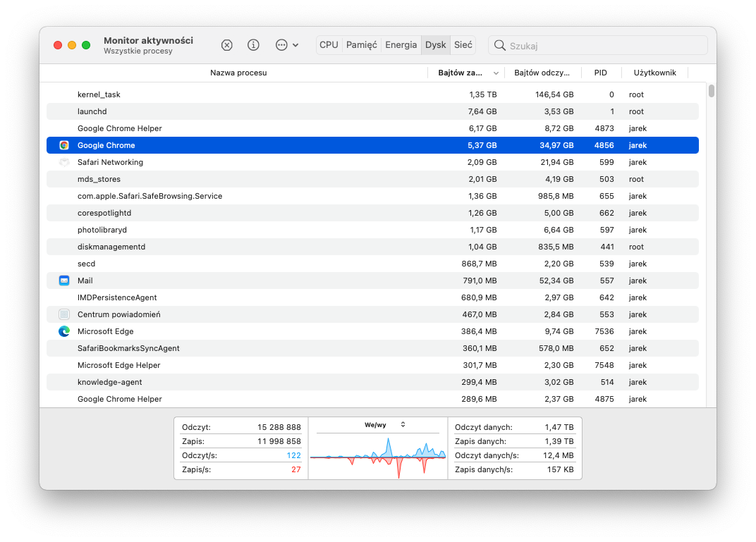Switch to the Energia tab
Screen dimensions: 756x542
401,45
